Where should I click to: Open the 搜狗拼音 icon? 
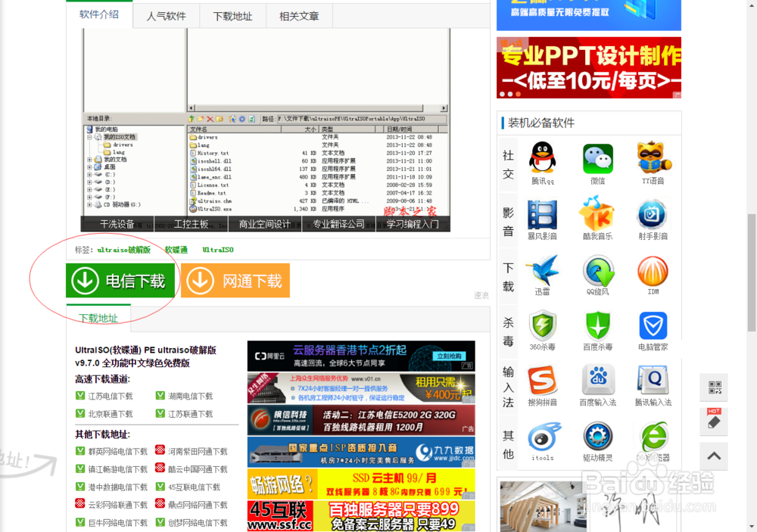point(542,381)
